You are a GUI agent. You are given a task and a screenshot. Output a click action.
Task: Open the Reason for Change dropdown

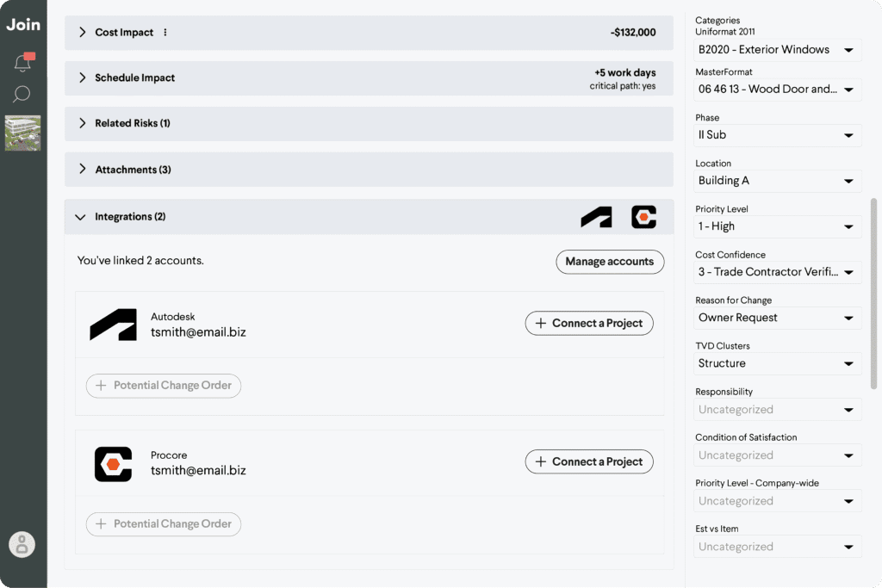(x=778, y=318)
